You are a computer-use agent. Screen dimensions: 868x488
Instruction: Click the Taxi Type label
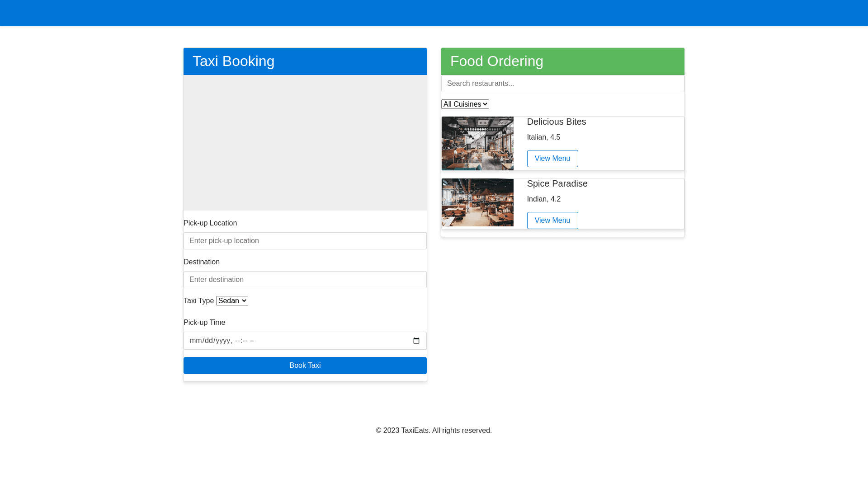(198, 301)
